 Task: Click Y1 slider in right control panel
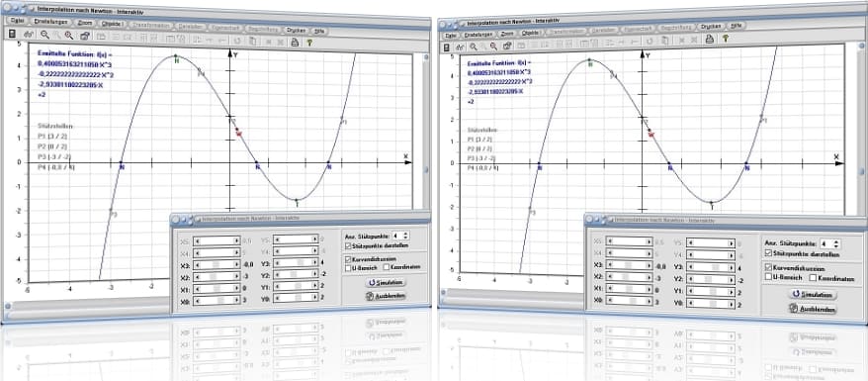(711, 292)
